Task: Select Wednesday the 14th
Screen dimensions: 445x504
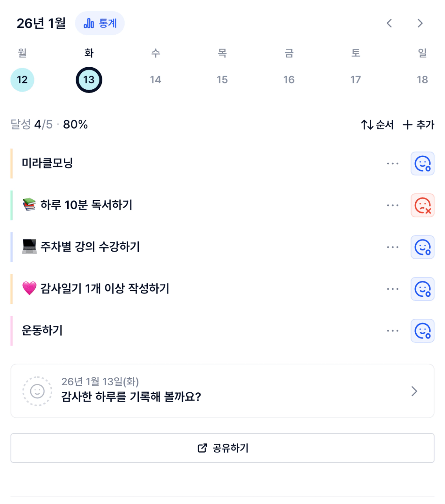Action: coord(155,80)
